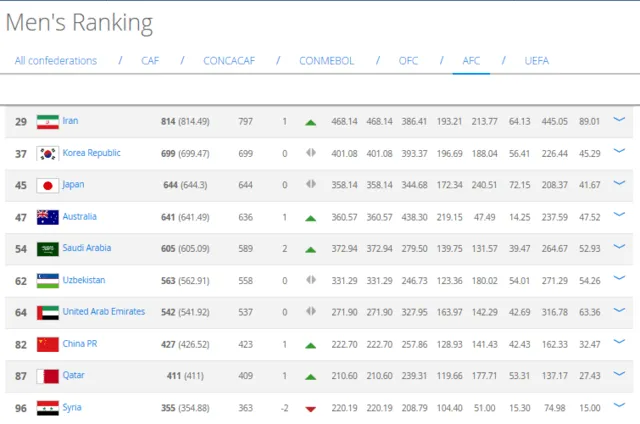Switch to the UEFA confederation tab

click(x=536, y=61)
